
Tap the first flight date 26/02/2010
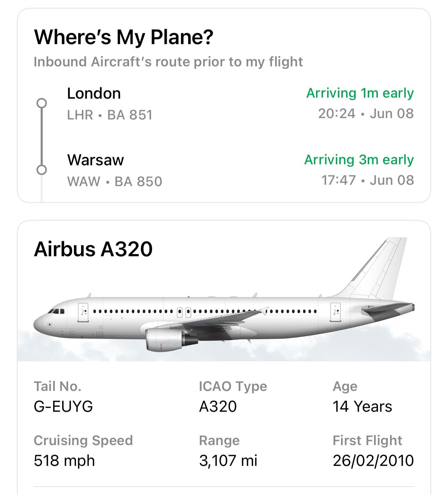(x=373, y=461)
